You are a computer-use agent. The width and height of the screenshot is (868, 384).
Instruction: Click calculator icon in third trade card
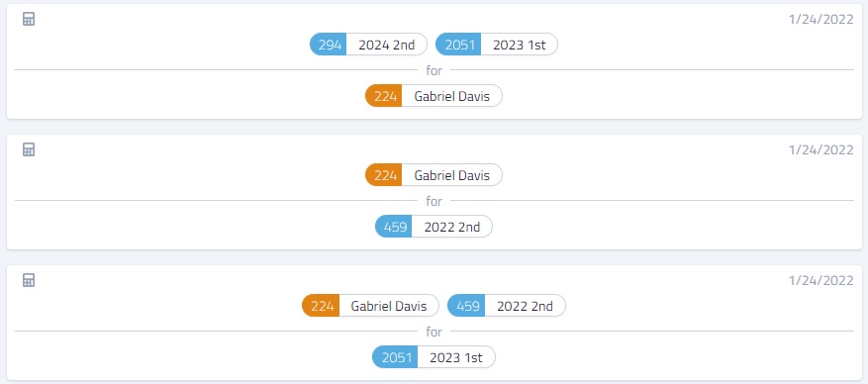(29, 280)
